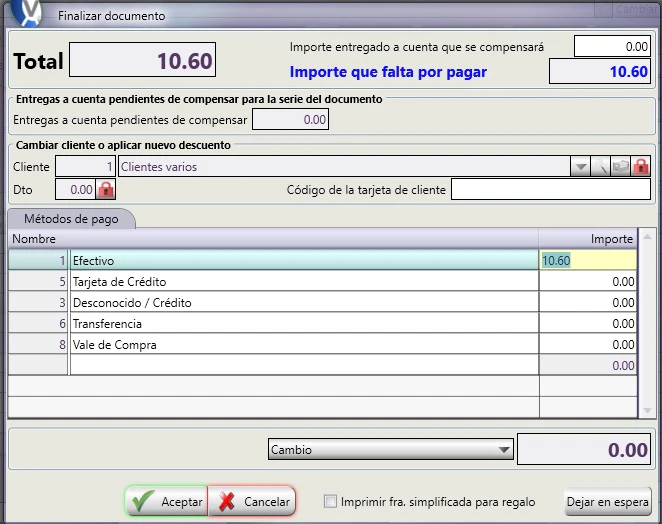Image resolution: width=662 pixels, height=524 pixels.
Task: Click the green checkmark on Aceptar
Action: point(142,501)
